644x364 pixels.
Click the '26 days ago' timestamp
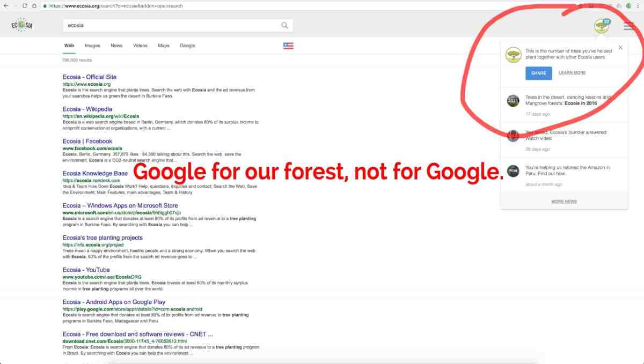coord(538,150)
